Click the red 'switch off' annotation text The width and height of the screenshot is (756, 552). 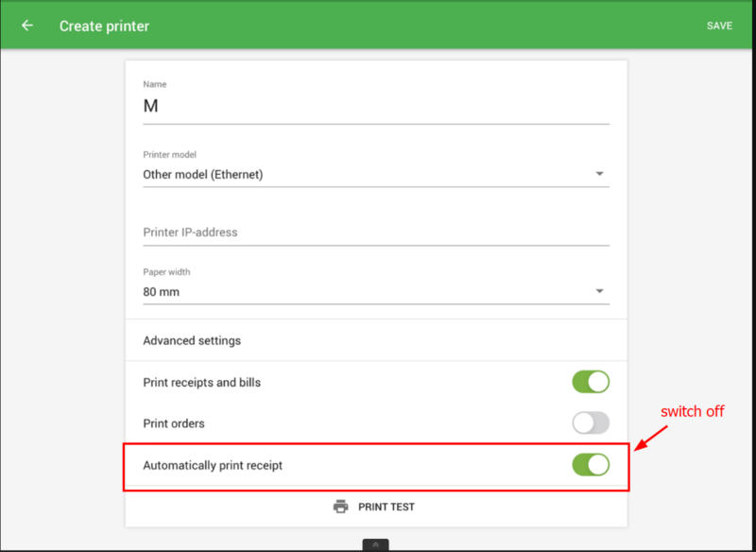click(692, 411)
